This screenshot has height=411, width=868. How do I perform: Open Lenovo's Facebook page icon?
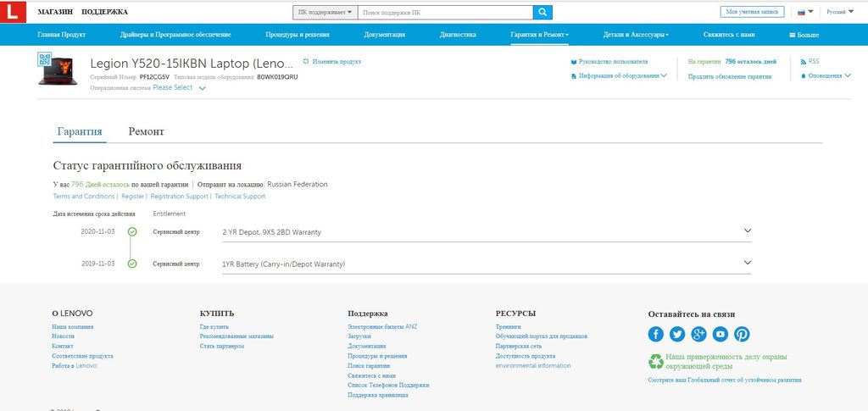[x=656, y=334]
